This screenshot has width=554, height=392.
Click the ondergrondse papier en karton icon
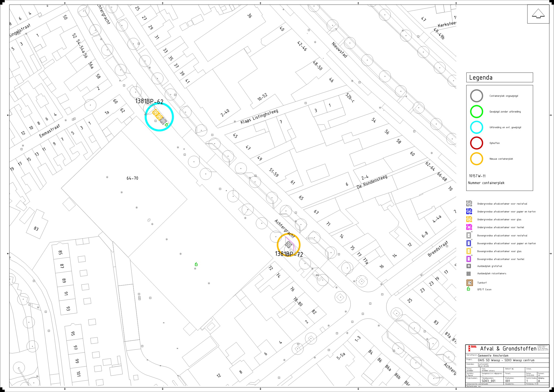(469, 211)
